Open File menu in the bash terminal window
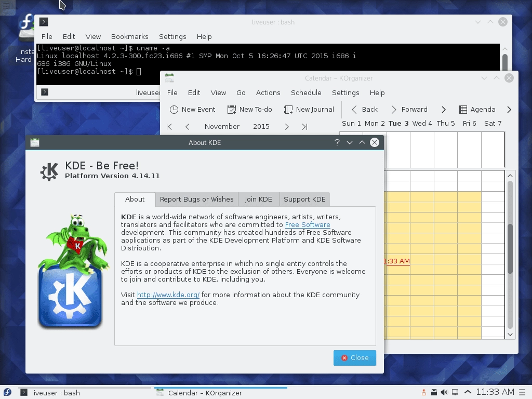Viewport: 532px width, 399px height. (x=47, y=36)
